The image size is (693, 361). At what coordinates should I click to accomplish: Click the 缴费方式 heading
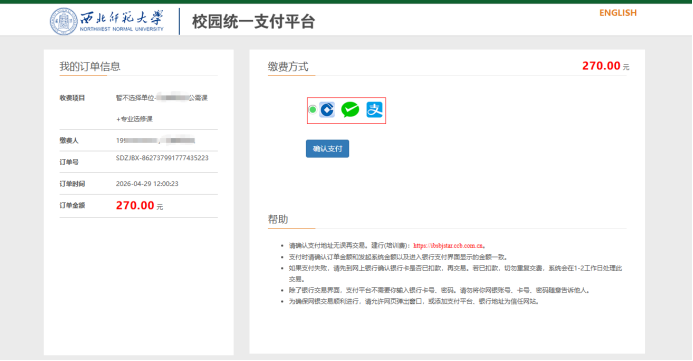[288, 67]
